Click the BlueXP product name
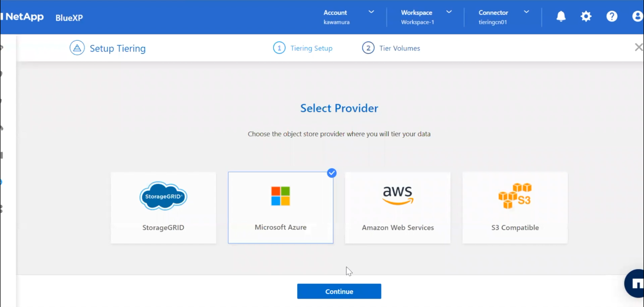The height and width of the screenshot is (307, 644). [x=69, y=18]
